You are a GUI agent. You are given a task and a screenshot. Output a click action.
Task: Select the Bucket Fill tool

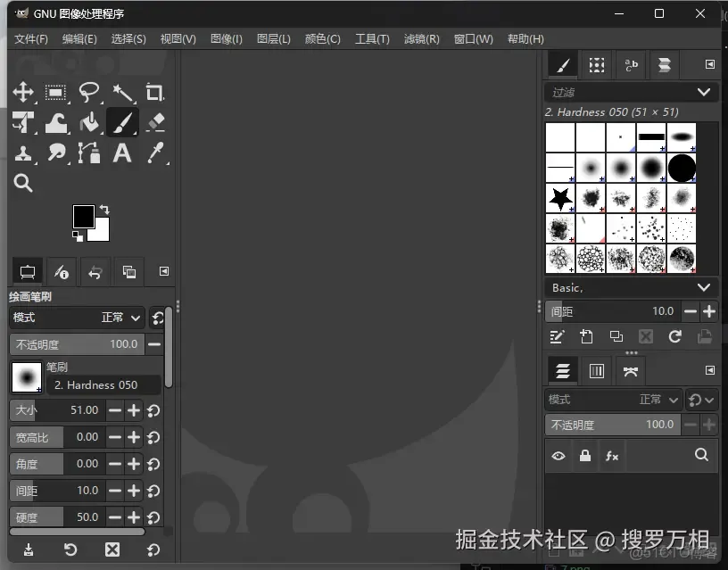tap(89, 122)
